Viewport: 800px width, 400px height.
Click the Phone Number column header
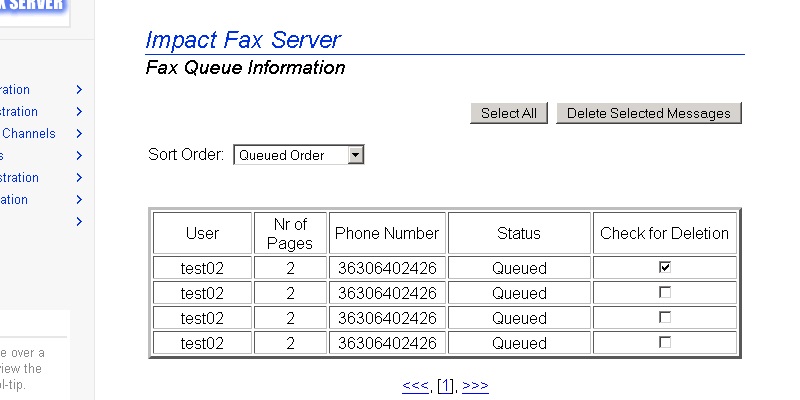click(x=387, y=233)
